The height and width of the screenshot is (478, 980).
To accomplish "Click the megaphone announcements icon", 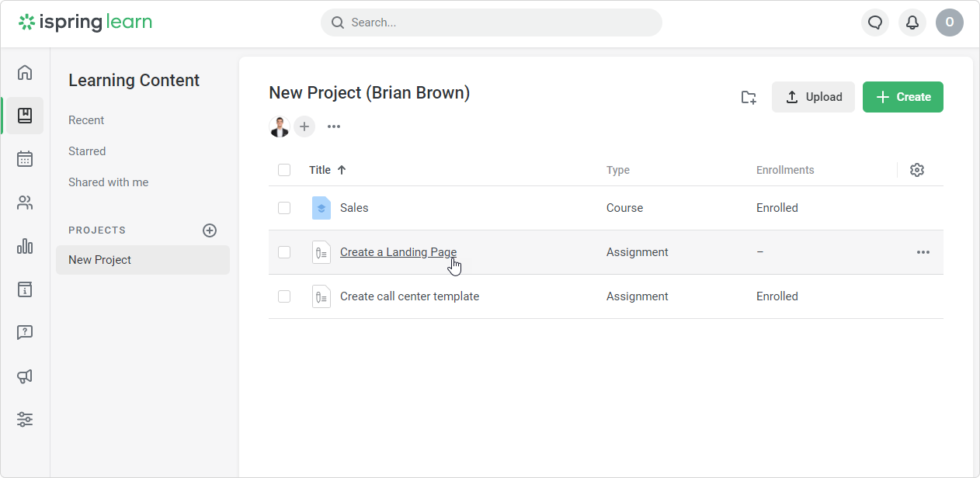I will tap(25, 376).
